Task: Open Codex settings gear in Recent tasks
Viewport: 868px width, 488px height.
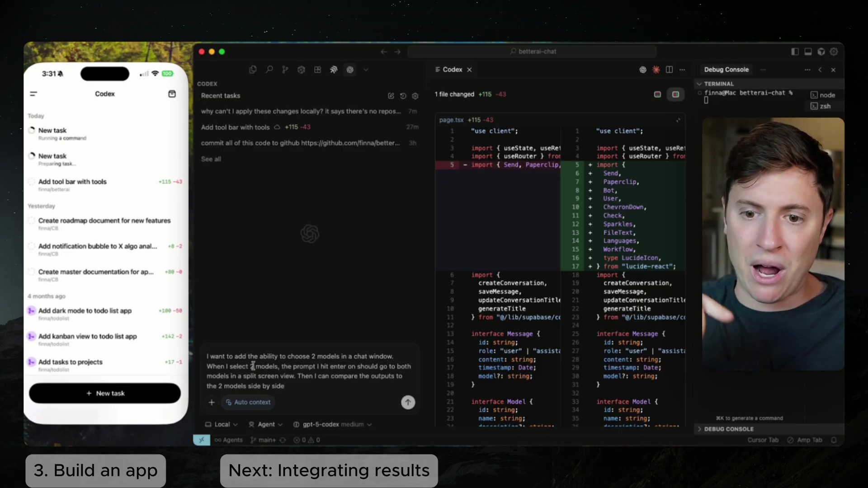Action: point(415,96)
